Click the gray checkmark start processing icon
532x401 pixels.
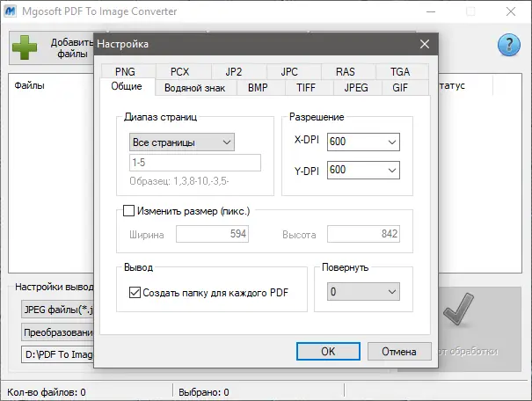pyautogui.click(x=458, y=309)
